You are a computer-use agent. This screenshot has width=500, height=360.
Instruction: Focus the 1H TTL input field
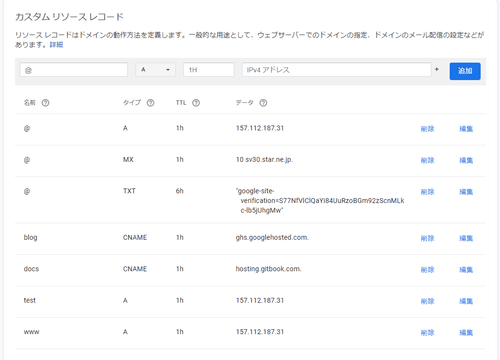coord(209,70)
